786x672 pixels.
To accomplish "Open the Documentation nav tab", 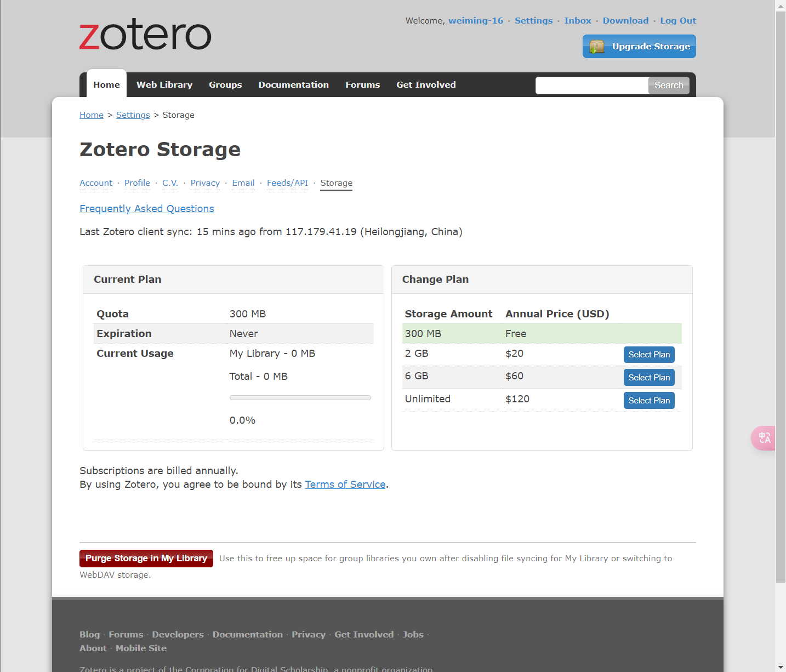I will (x=293, y=85).
